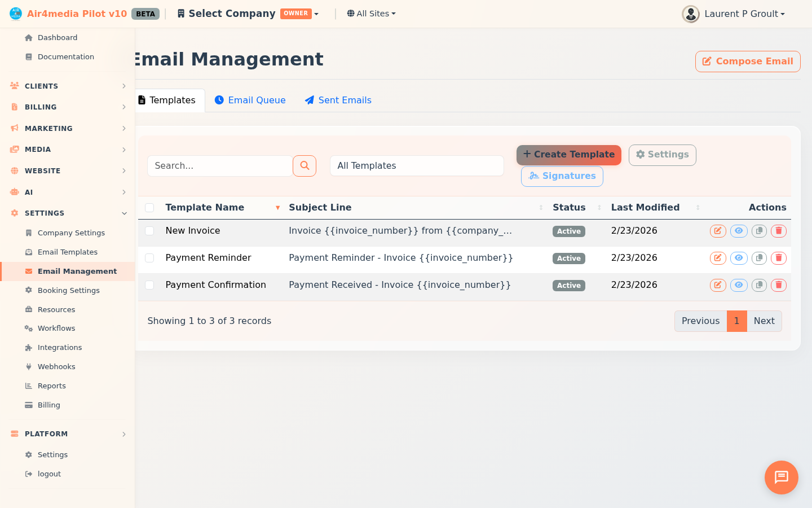
Task: Select the header checkbox to select all rows
Action: click(x=149, y=207)
